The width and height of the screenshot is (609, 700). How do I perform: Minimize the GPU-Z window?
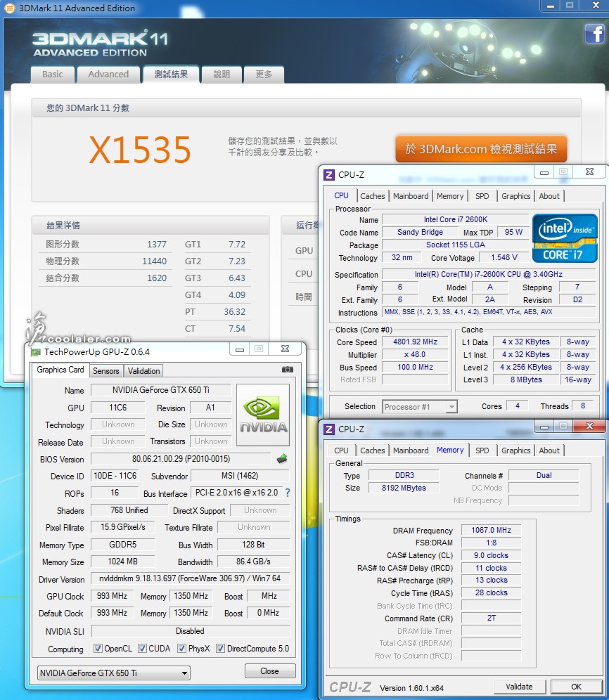240,349
